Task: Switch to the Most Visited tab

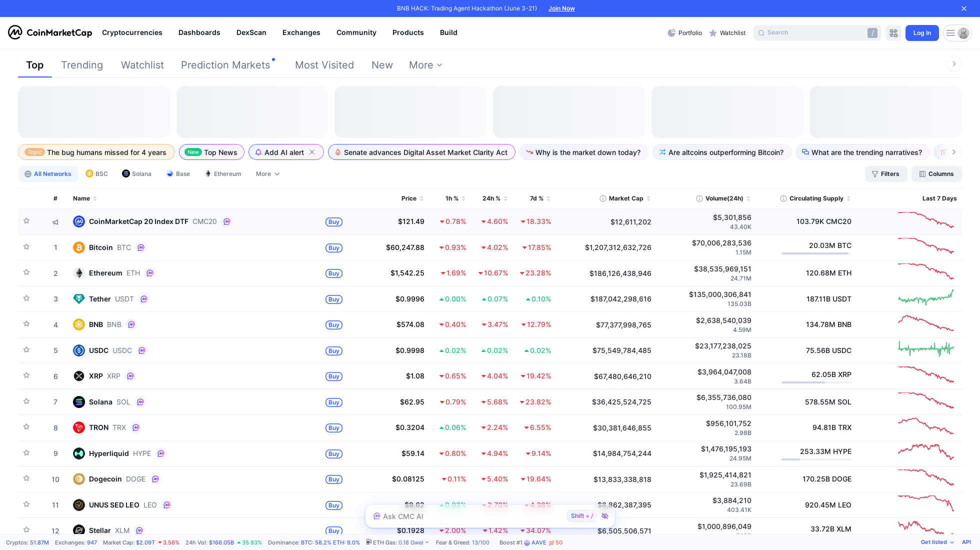Action: point(324,65)
